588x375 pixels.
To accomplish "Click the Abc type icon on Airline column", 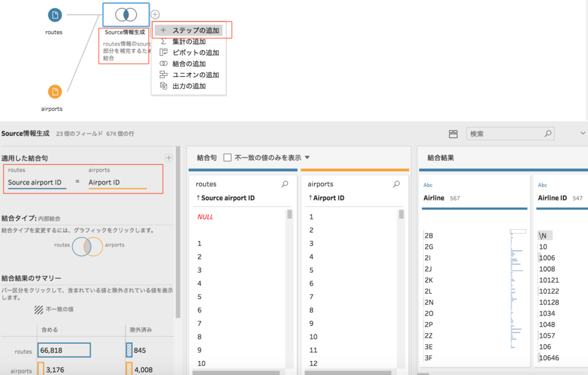I will coord(428,184).
